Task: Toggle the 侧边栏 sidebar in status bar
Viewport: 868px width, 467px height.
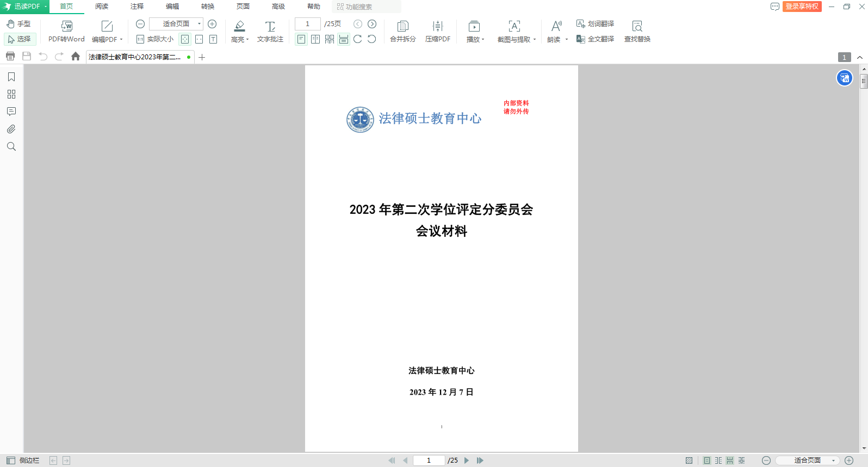Action: [23, 460]
